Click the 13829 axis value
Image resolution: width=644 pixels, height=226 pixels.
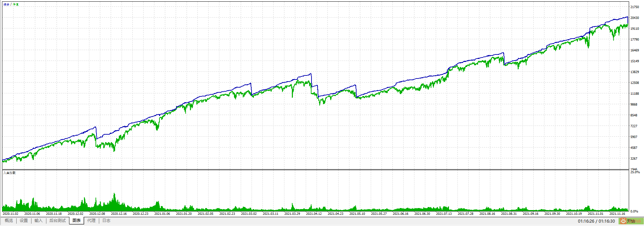(x=635, y=72)
